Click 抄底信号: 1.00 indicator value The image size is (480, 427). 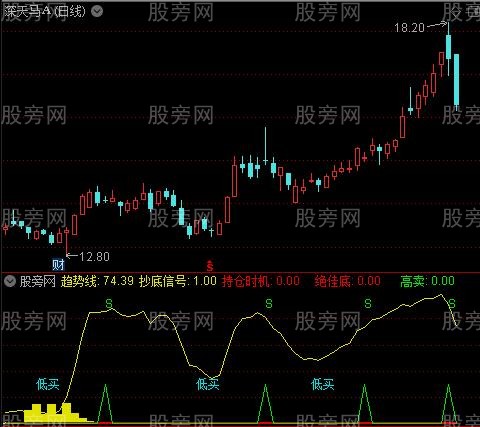pyautogui.click(x=178, y=281)
